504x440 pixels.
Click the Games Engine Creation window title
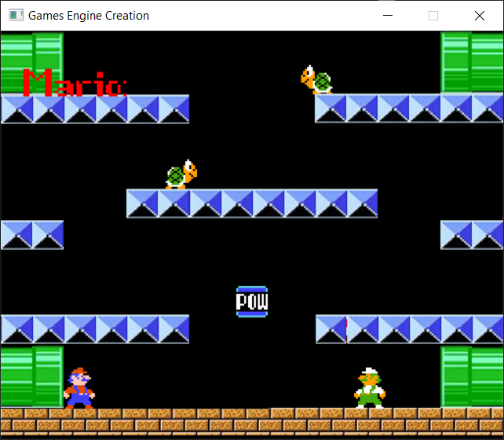[x=89, y=16]
